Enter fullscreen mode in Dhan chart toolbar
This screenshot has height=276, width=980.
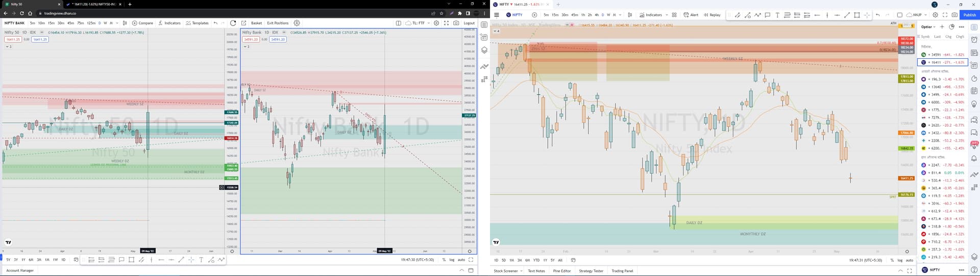[x=446, y=23]
